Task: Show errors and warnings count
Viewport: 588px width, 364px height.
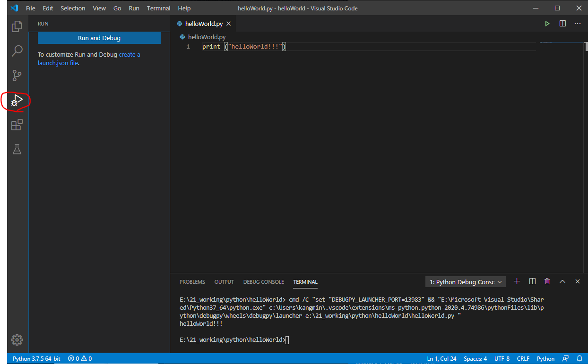Action: 80,358
